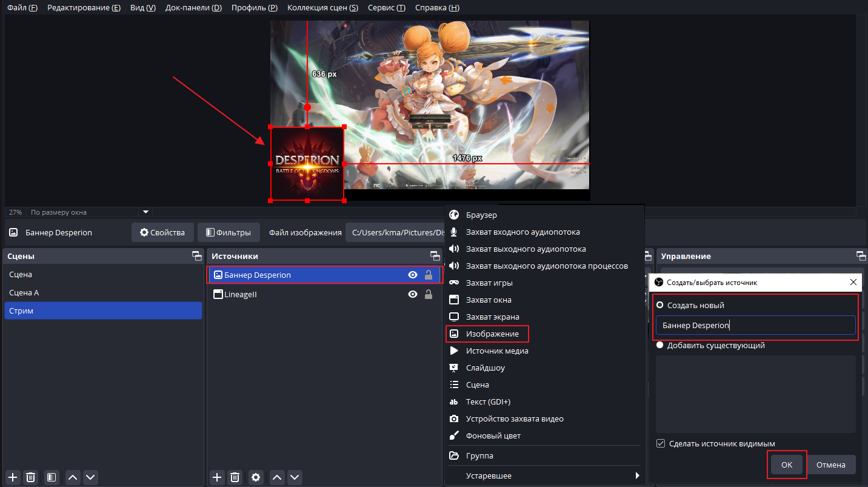Toggle the lock on LineageII source
This screenshot has width=868, height=487.
pos(429,294)
